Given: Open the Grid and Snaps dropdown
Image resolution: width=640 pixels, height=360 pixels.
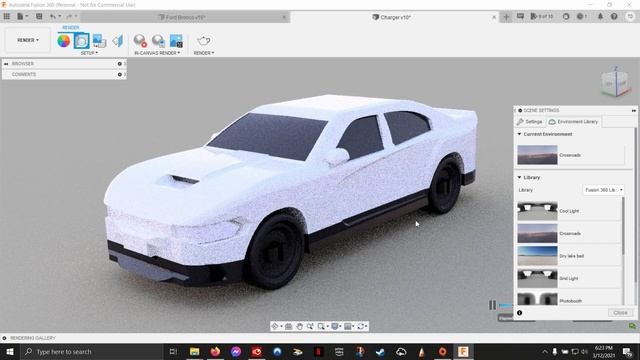Looking at the screenshot, I should click(x=349, y=326).
